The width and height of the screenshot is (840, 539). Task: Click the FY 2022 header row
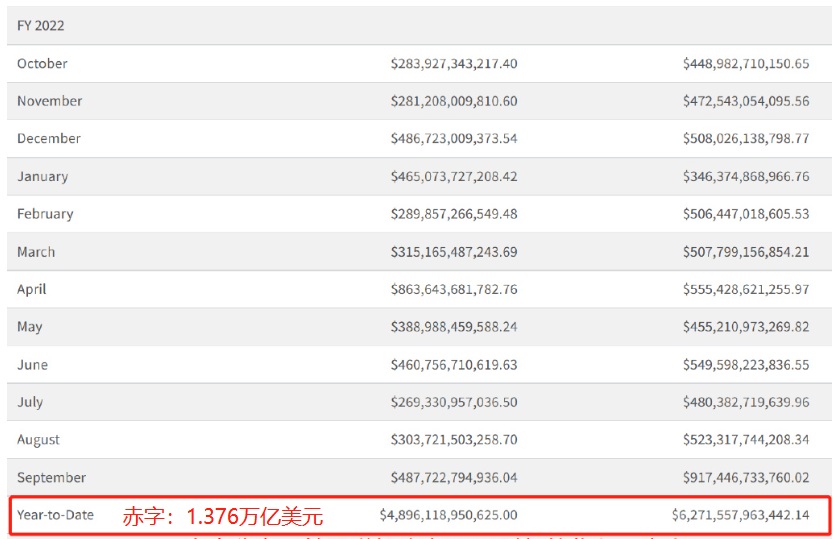pyautogui.click(x=41, y=25)
